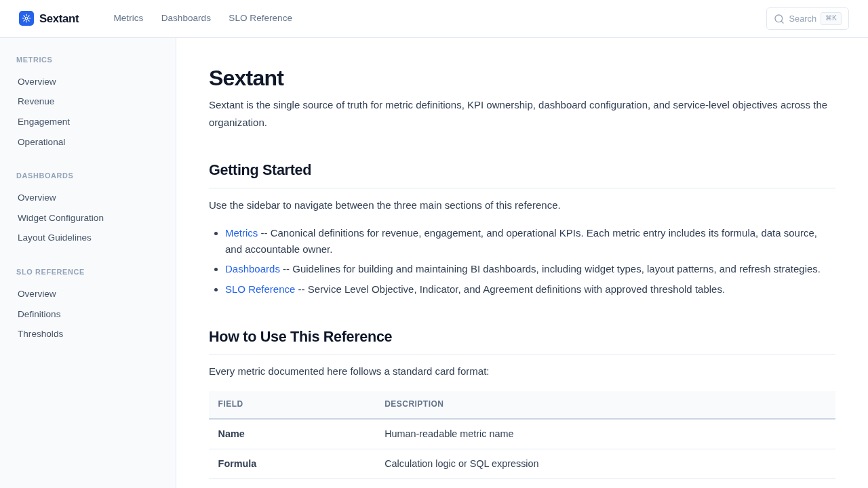Open SLO Definitions in sidebar
The height and width of the screenshot is (488, 868).
coord(39,314)
